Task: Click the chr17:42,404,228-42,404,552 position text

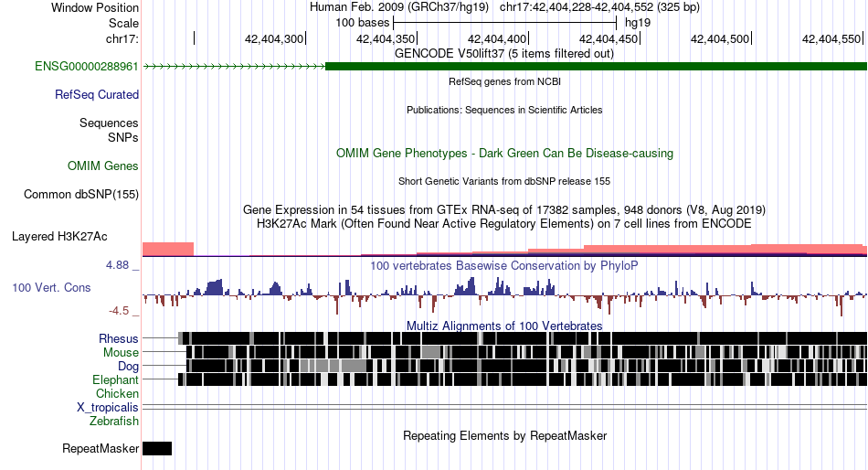Action: click(599, 7)
